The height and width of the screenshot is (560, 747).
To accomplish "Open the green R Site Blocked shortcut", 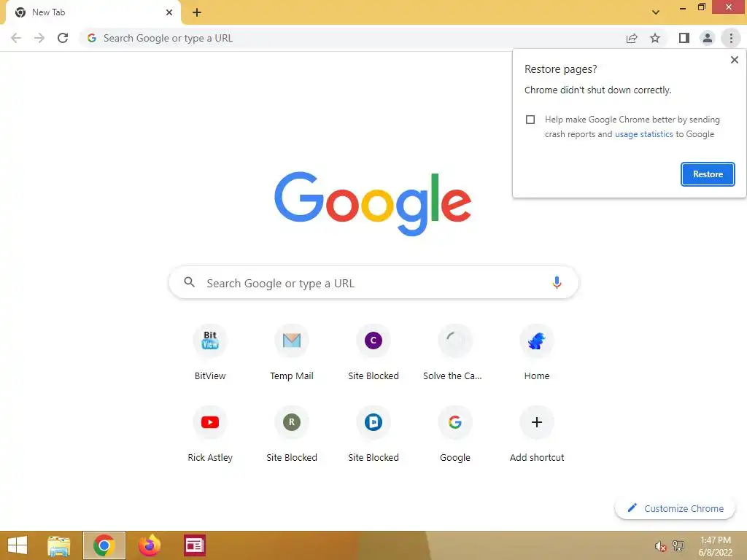I will (x=292, y=434).
